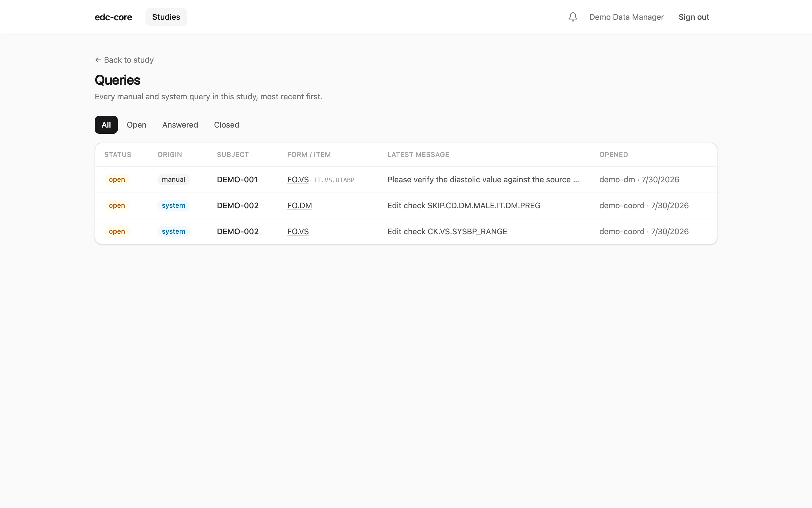812x508 pixels.
Task: Select the DEMO-001 subject cell
Action: (x=237, y=179)
